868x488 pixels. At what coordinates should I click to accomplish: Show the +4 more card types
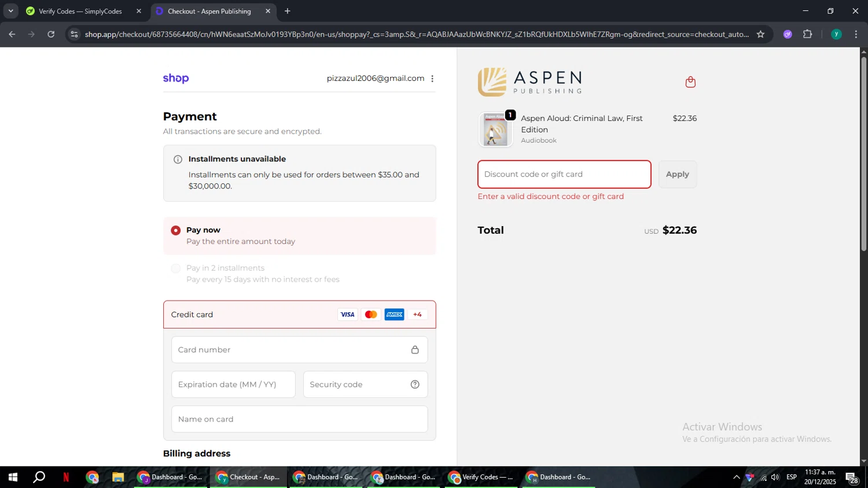418,315
